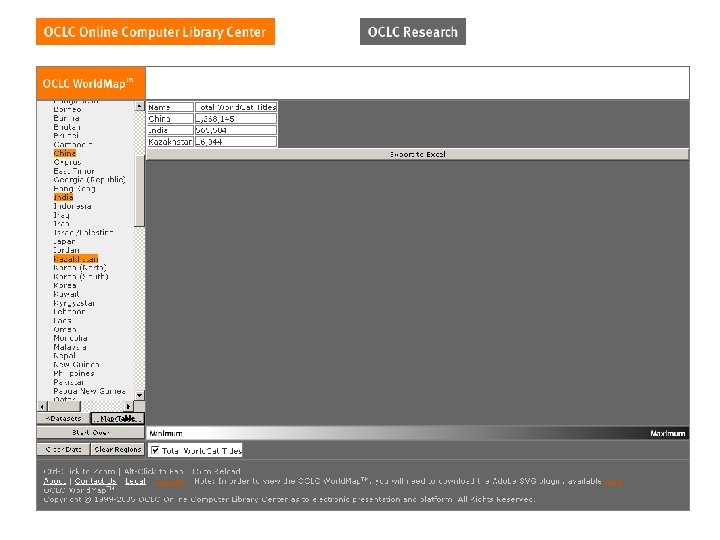This screenshot has height=540, width=720.
Task: Click the China row name cell
Action: point(170,118)
